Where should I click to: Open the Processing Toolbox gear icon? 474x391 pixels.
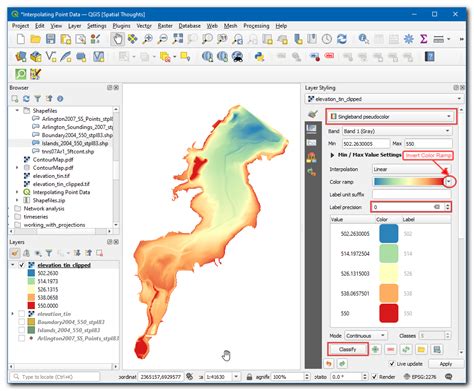(x=409, y=39)
